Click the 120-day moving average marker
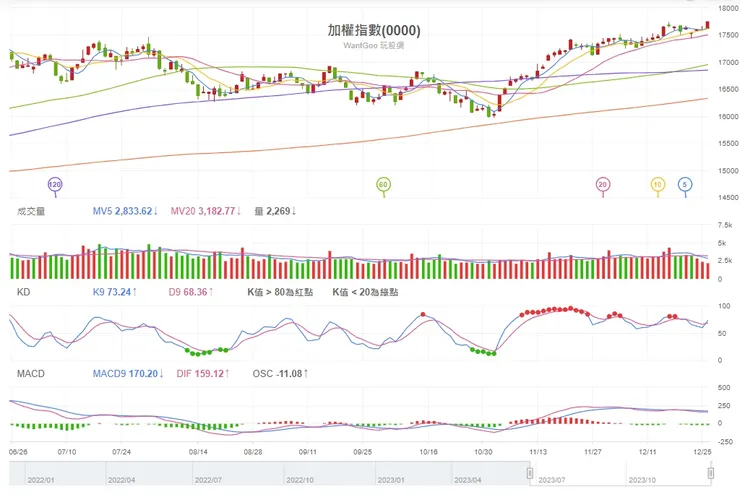Screen dimensions: 740x494 tap(55, 185)
